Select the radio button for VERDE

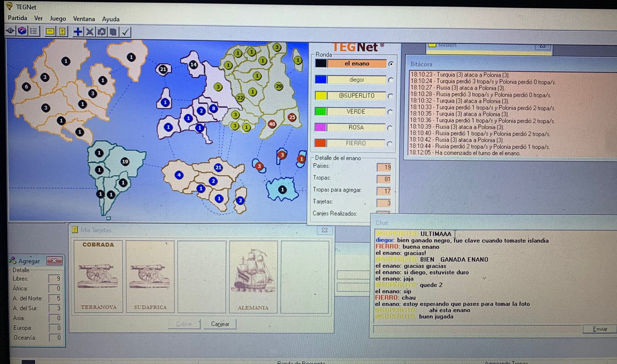point(390,112)
